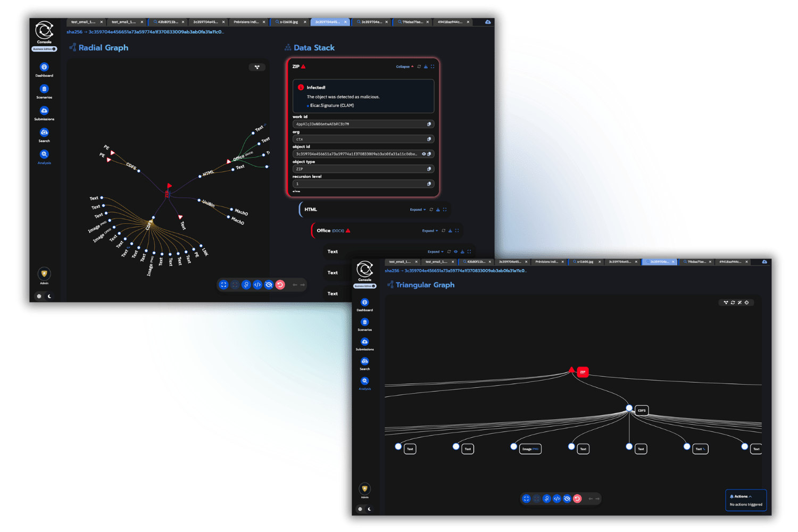Expand the Office DOCX section
Viewport: 798px width, 532px height.
pos(429,230)
